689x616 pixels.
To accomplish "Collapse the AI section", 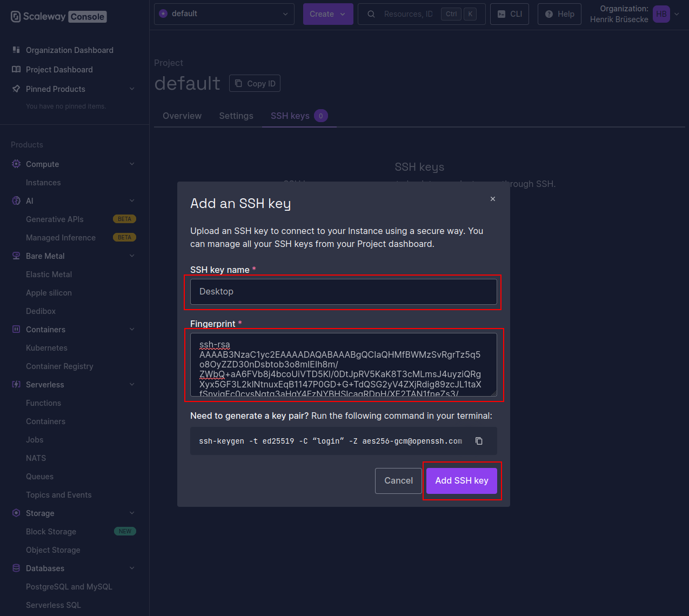I will pyautogui.click(x=132, y=200).
